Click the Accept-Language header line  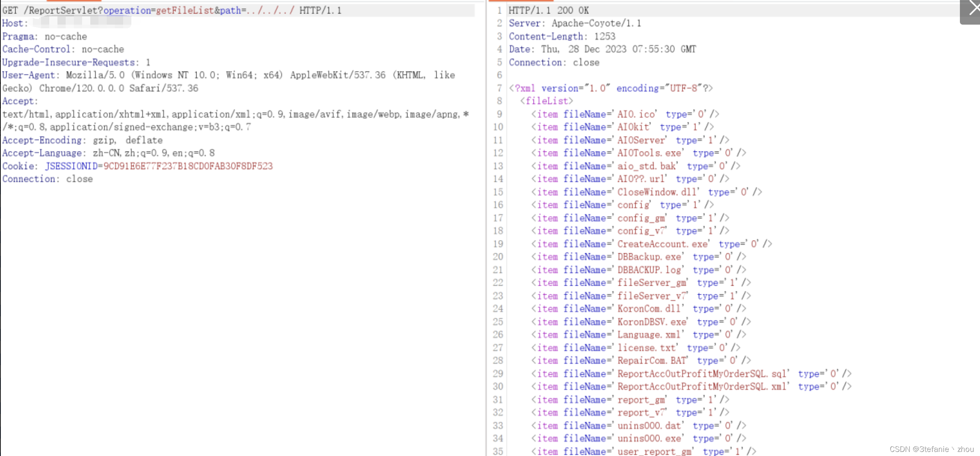coord(108,153)
